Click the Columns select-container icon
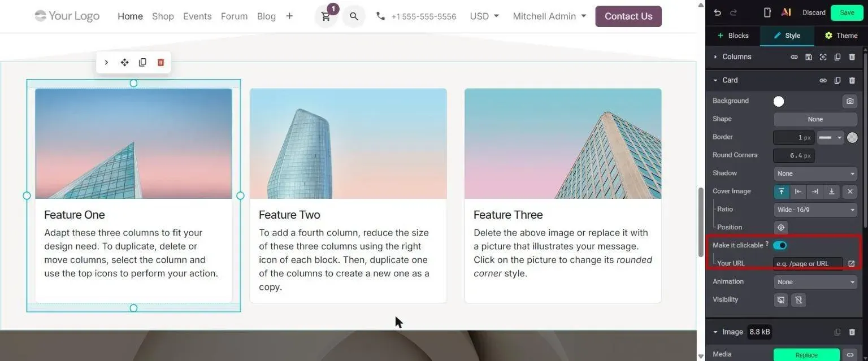The image size is (868, 361). coord(823,57)
